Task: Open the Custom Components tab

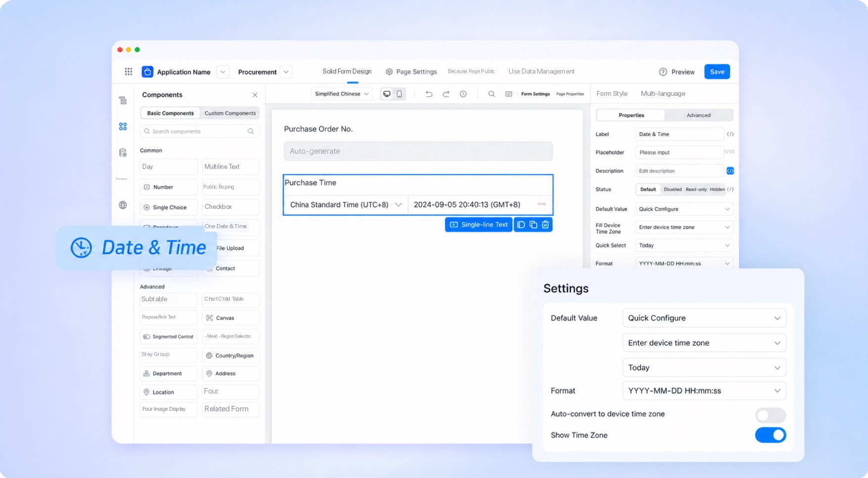Action: click(230, 113)
